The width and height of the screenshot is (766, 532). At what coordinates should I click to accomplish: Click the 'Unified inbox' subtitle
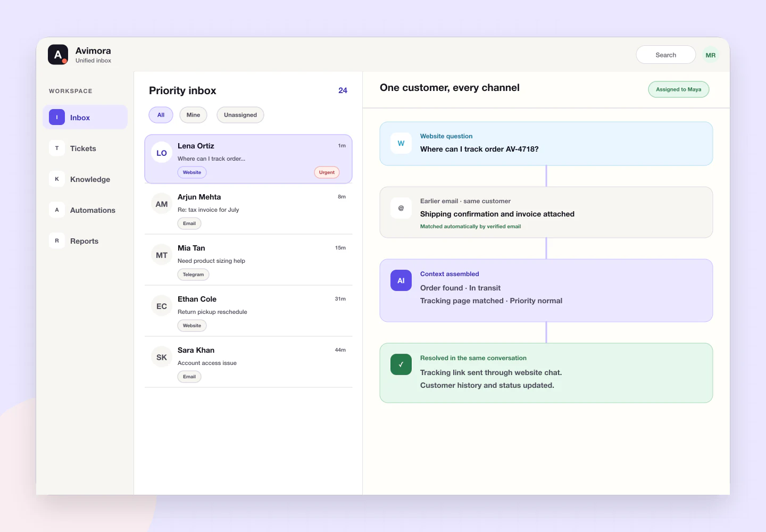[x=93, y=61]
